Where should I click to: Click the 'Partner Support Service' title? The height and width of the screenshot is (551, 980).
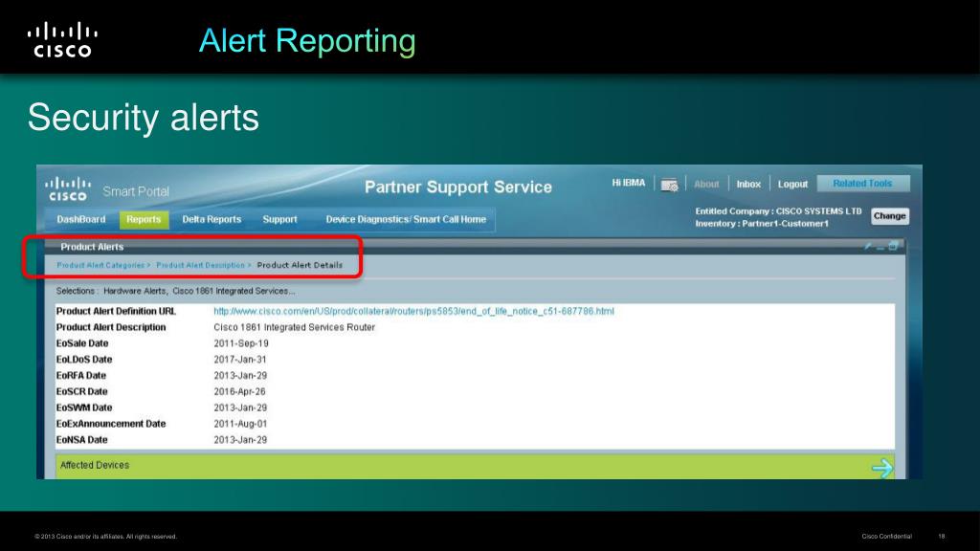[458, 187]
